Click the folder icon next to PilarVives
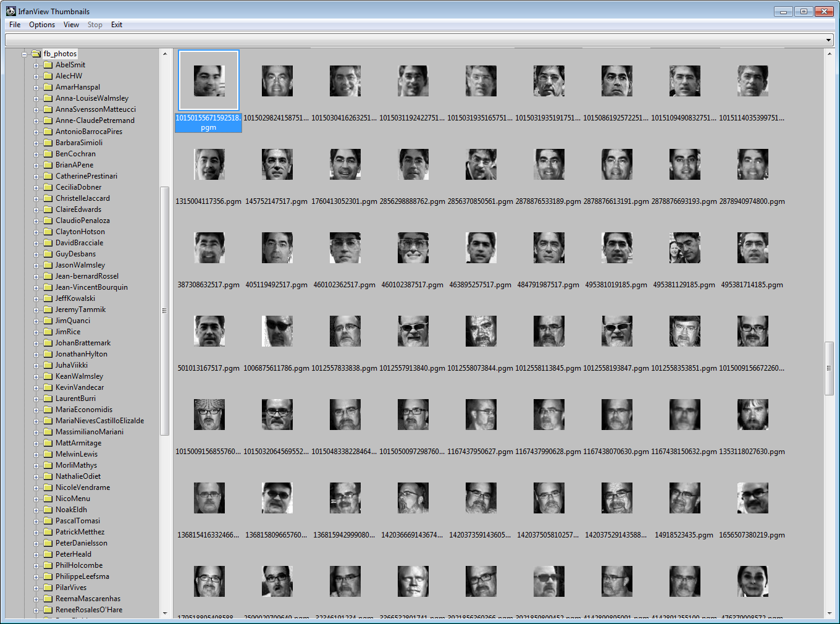This screenshot has height=624, width=840. [x=48, y=588]
